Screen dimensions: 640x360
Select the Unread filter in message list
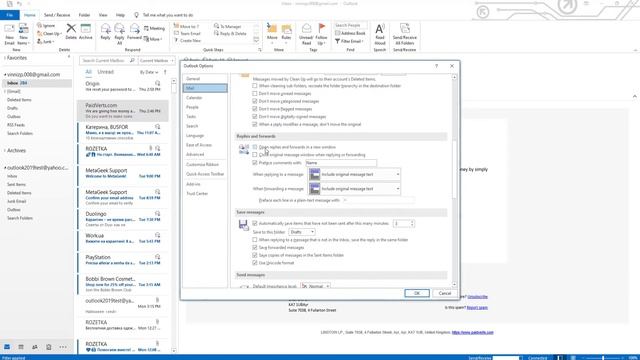(105, 72)
